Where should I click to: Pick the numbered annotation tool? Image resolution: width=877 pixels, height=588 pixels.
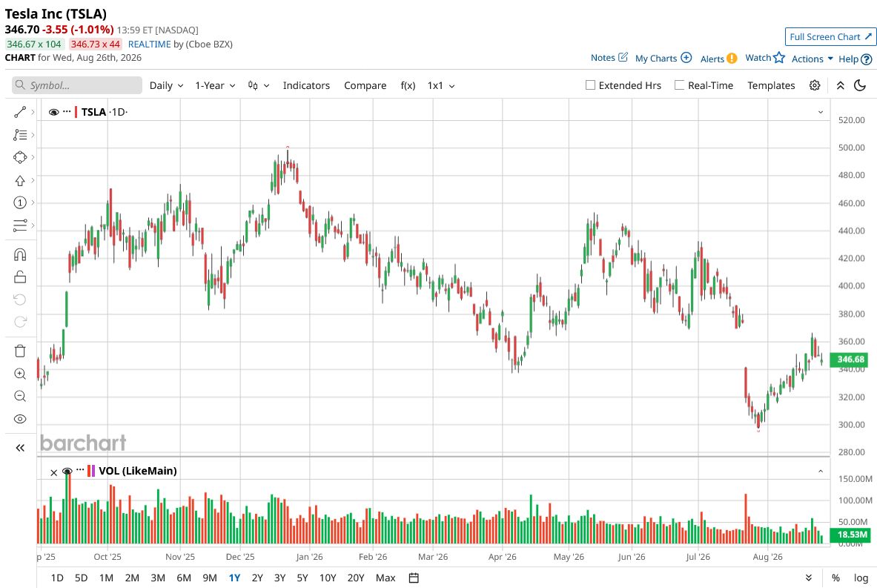[20, 202]
